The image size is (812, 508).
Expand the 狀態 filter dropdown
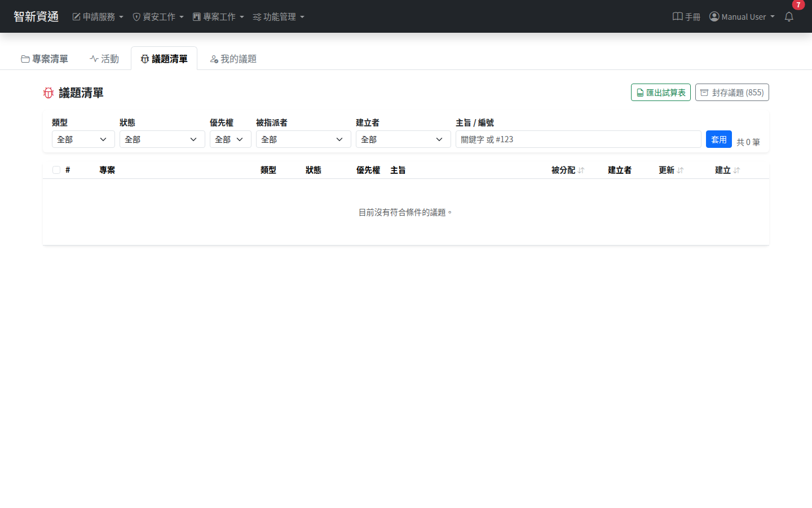click(162, 139)
